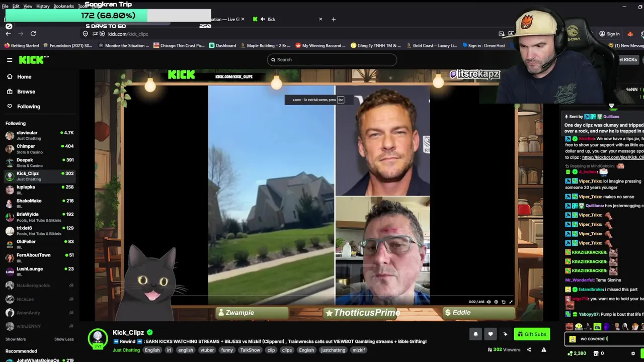The image size is (644, 362).
Task: Open Deepak channel in Following list
Action: (x=39, y=162)
